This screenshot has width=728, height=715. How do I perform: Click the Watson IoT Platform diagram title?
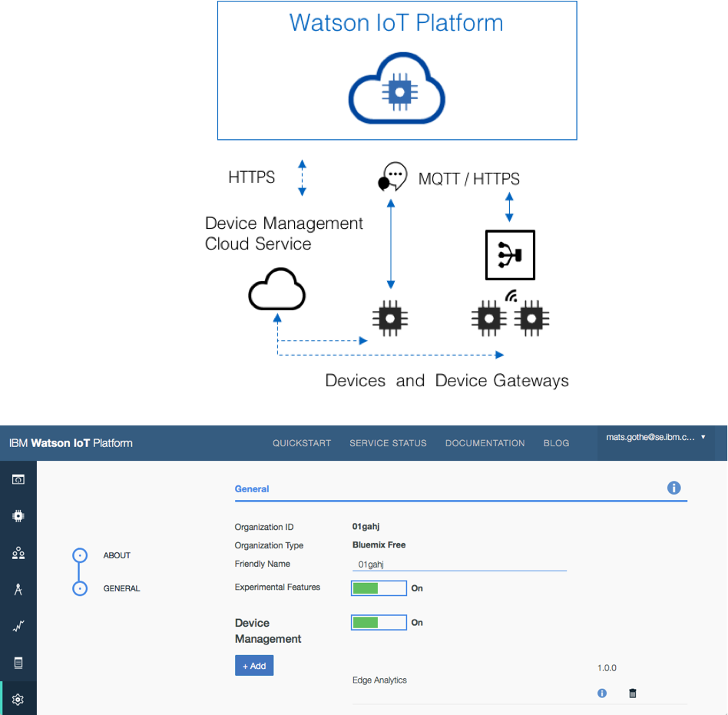[x=396, y=23]
